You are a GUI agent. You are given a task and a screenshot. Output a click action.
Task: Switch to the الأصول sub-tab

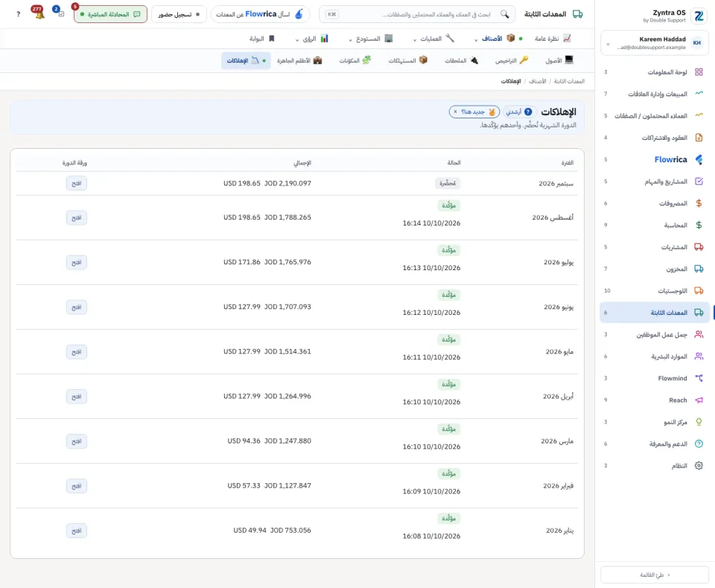(559, 60)
